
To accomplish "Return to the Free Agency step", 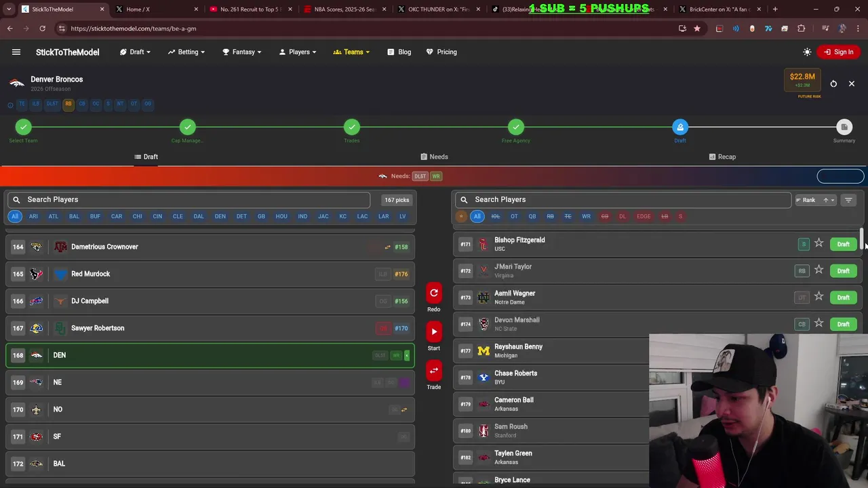I will pyautogui.click(x=516, y=127).
